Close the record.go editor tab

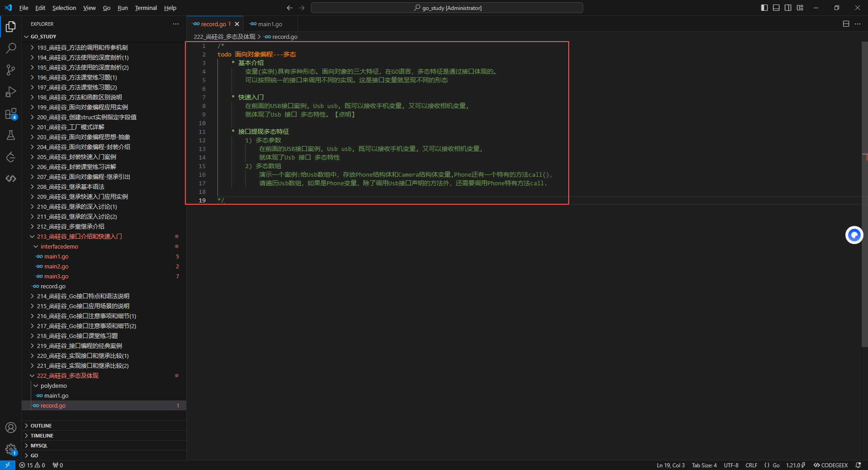[x=237, y=24]
